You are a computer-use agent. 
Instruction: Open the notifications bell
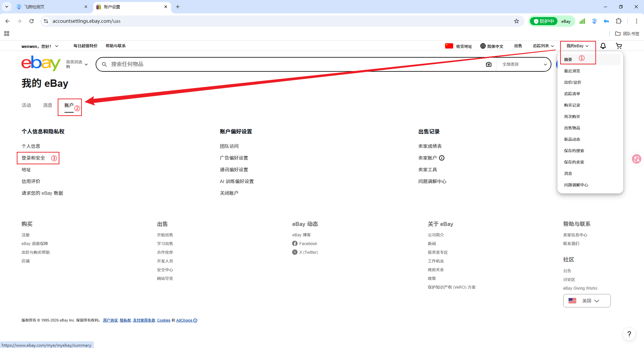pyautogui.click(x=603, y=46)
